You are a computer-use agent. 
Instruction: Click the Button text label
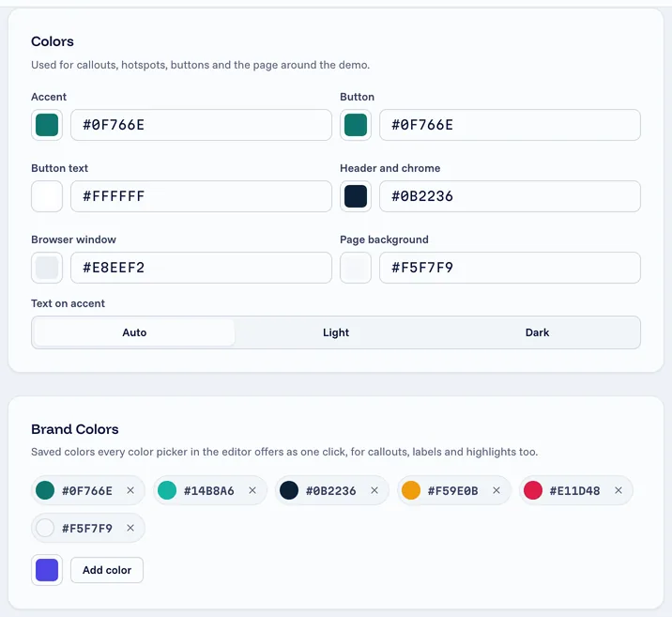[59, 168]
